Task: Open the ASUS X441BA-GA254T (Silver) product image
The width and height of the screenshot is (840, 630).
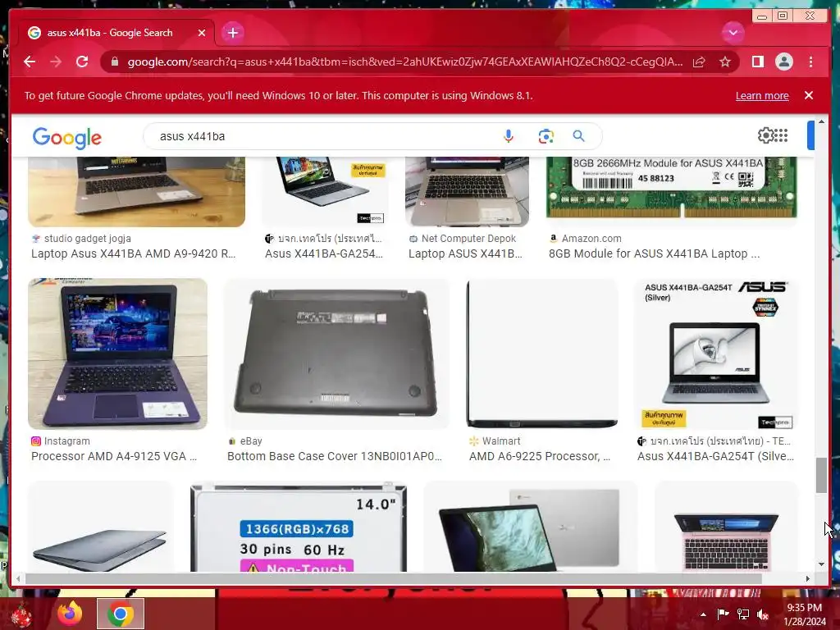Action: click(715, 354)
